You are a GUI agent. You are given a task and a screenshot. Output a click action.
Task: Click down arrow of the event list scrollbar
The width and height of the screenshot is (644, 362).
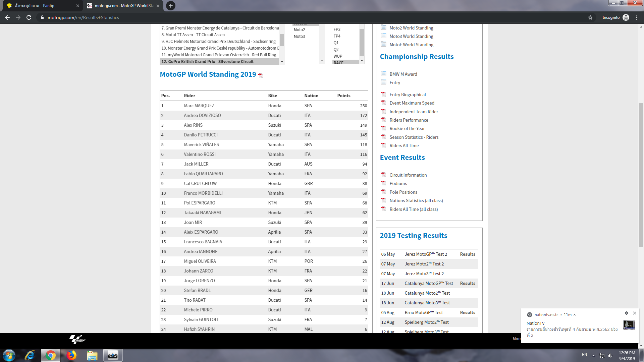tap(282, 62)
